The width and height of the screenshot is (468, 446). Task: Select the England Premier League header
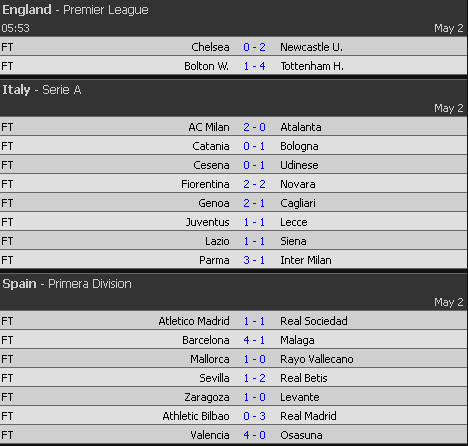[x=75, y=10]
